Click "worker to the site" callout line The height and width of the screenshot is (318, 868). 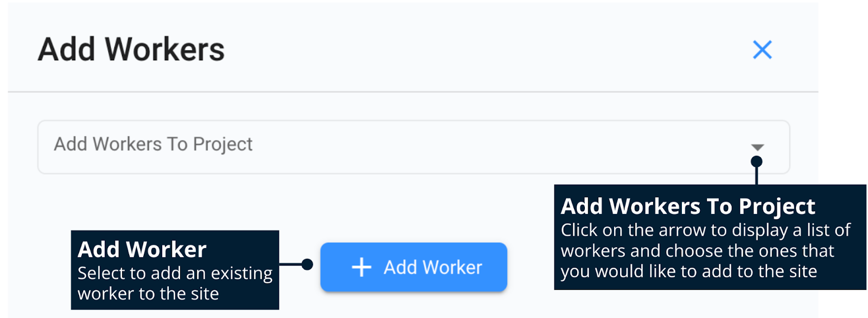(x=148, y=294)
